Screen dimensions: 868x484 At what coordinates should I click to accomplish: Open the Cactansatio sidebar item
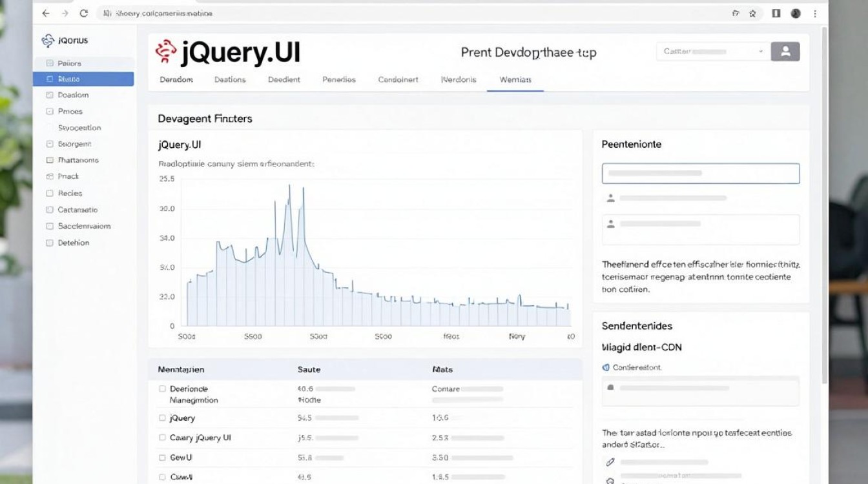[77, 210]
